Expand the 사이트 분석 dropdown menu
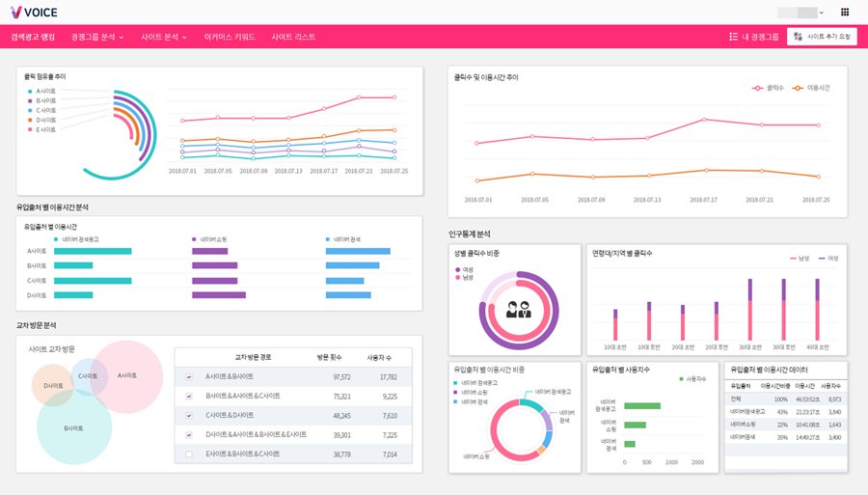This screenshot has height=495, width=868. (x=163, y=37)
